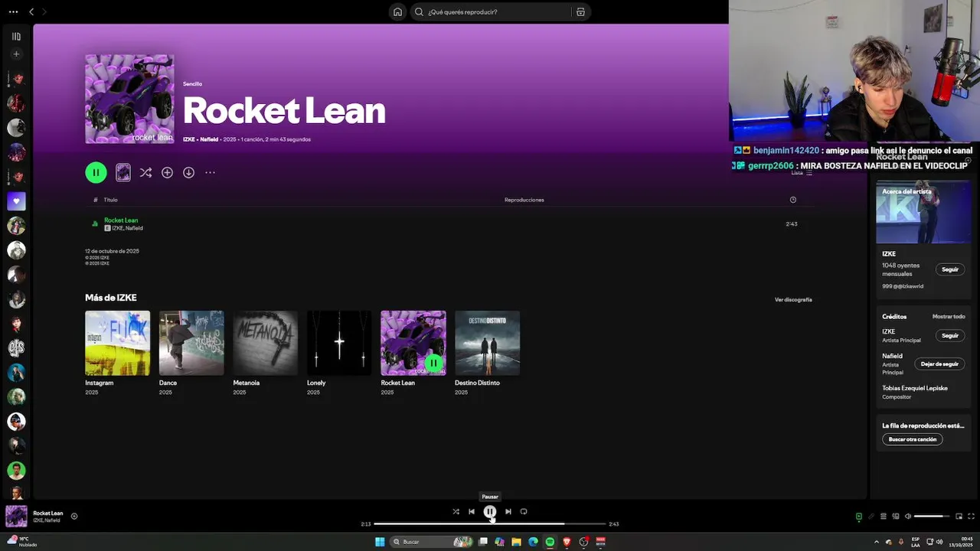This screenshot has width=980, height=551.
Task: Open the large Rocket Lean cover art
Action: pos(129,99)
